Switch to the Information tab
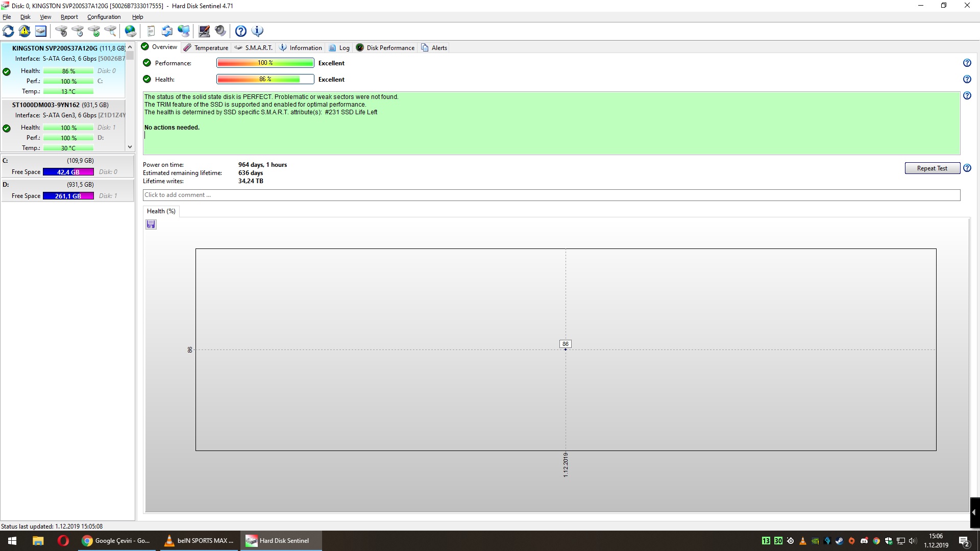Viewport: 980px width, 551px height. [x=301, y=47]
